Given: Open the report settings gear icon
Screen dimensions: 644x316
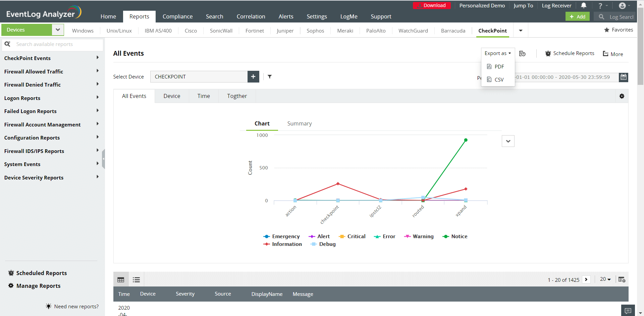Looking at the screenshot, I should [622, 96].
